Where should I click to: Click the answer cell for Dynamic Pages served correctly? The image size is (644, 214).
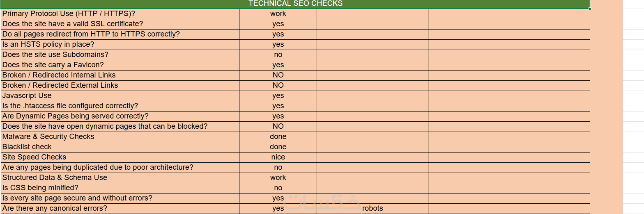[x=278, y=116]
